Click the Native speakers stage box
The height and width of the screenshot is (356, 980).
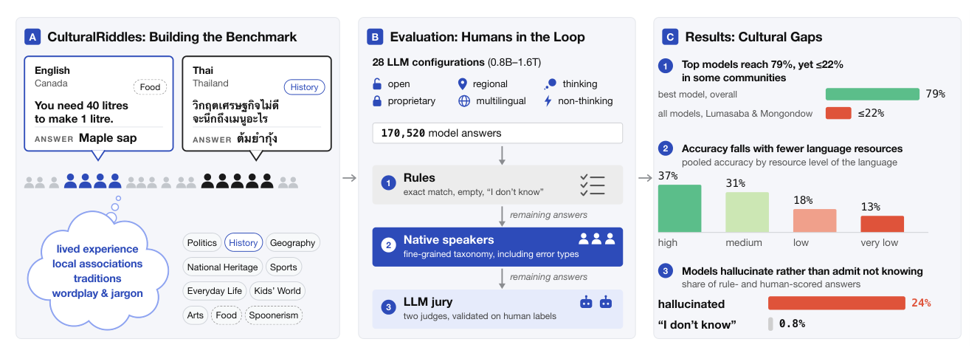[497, 247]
